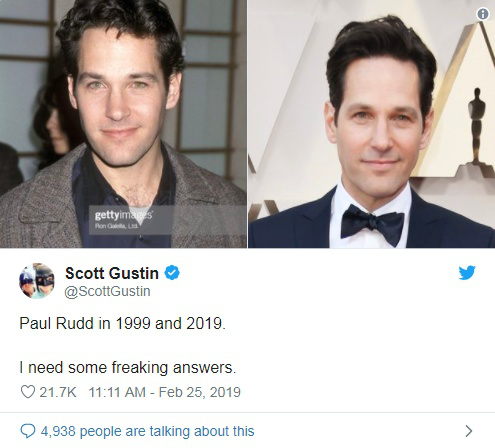Click the "Paul Rudd in 1999 and 2019." text
495x448 pixels.
click(x=122, y=323)
